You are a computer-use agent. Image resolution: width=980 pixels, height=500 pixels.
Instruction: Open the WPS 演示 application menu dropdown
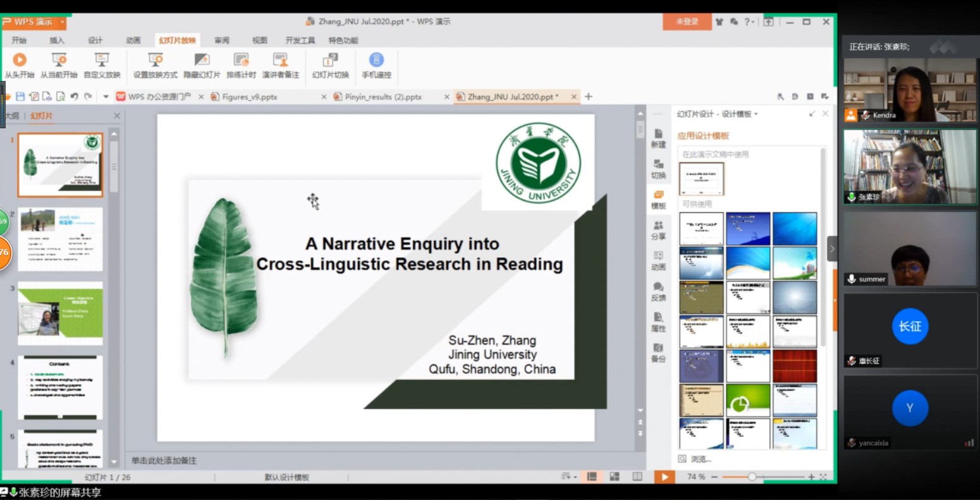[63, 22]
